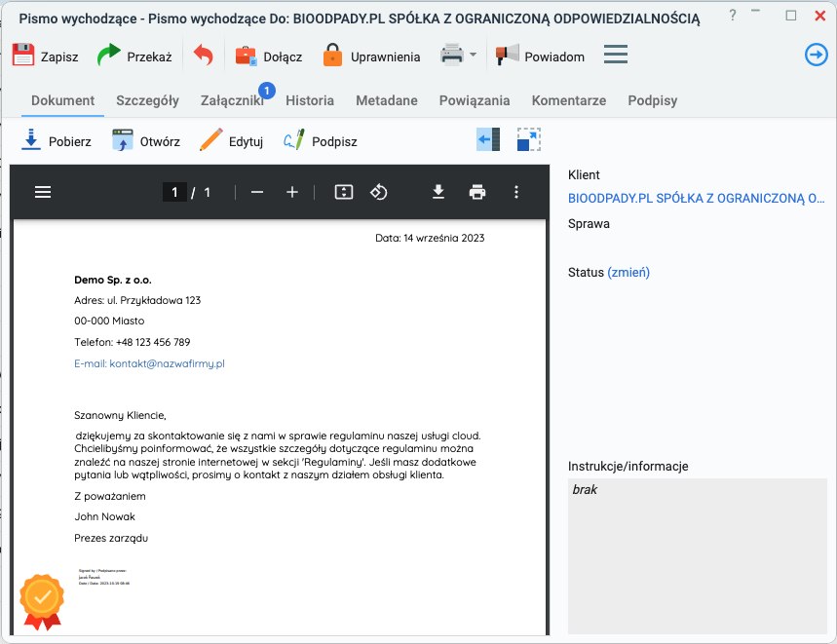
Task: Toggle the PDF viewer sidebar menu
Action: [x=43, y=192]
